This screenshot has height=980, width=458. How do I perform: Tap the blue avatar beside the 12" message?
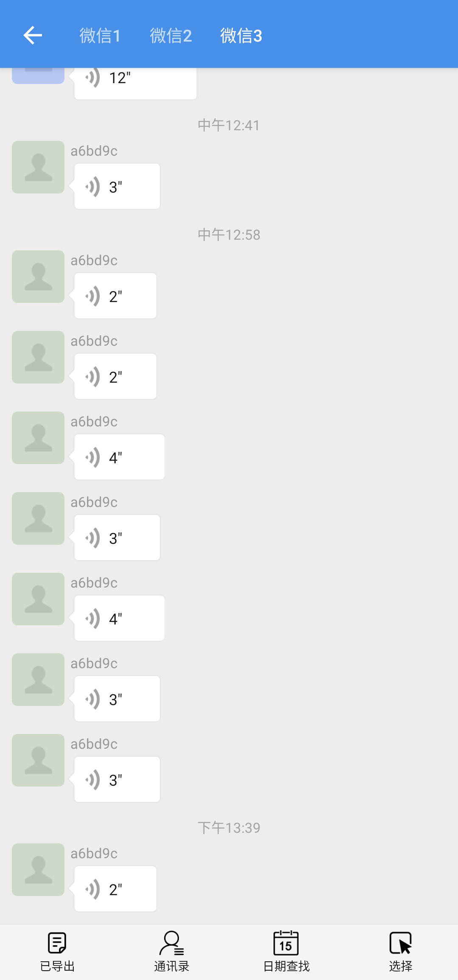[x=38, y=76]
